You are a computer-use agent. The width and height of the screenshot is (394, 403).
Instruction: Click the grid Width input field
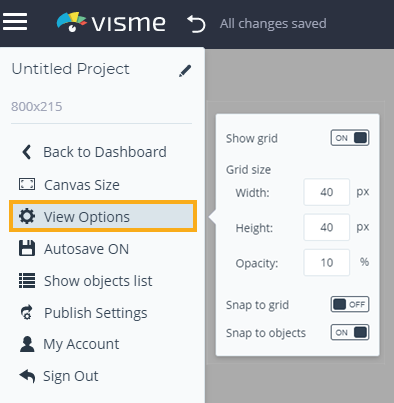[327, 192]
